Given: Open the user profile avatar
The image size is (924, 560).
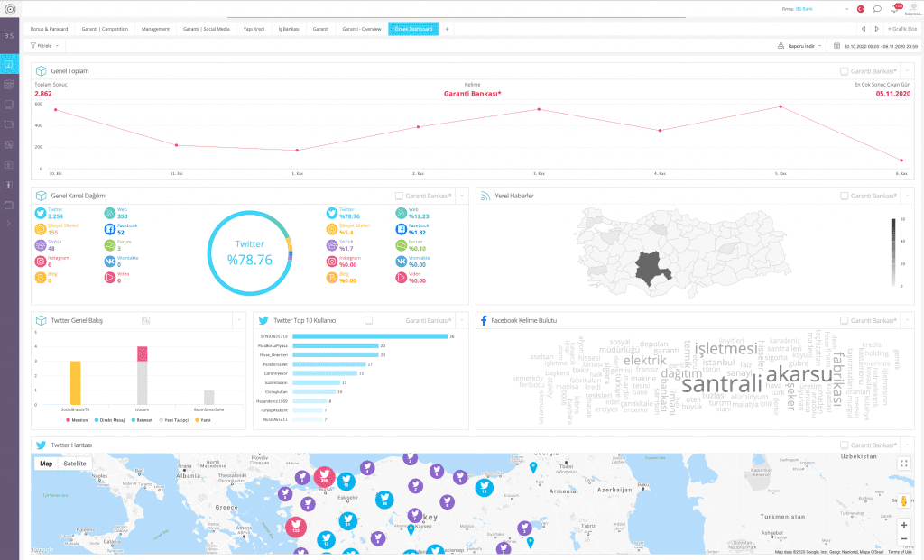Looking at the screenshot, I should click(913, 8).
